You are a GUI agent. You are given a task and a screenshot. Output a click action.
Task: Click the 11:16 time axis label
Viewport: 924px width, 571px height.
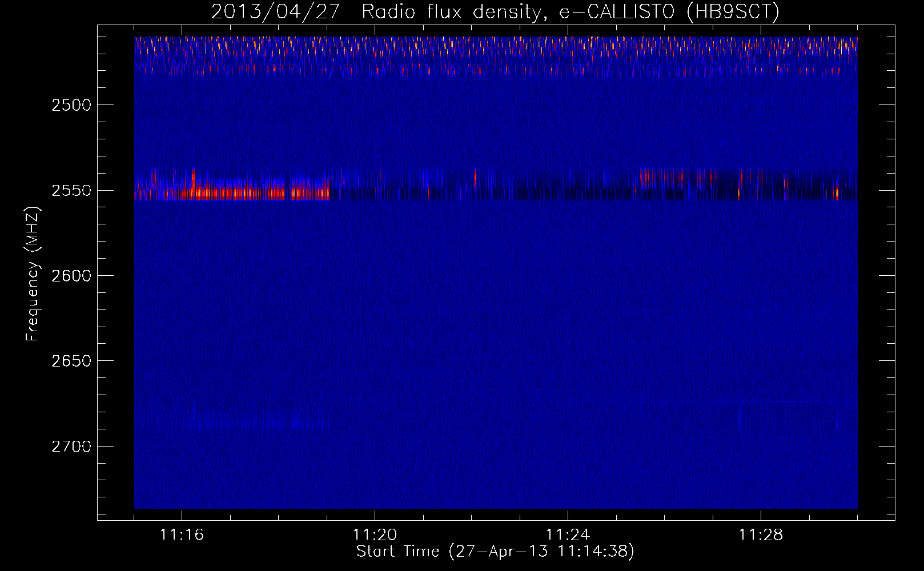coord(182,535)
